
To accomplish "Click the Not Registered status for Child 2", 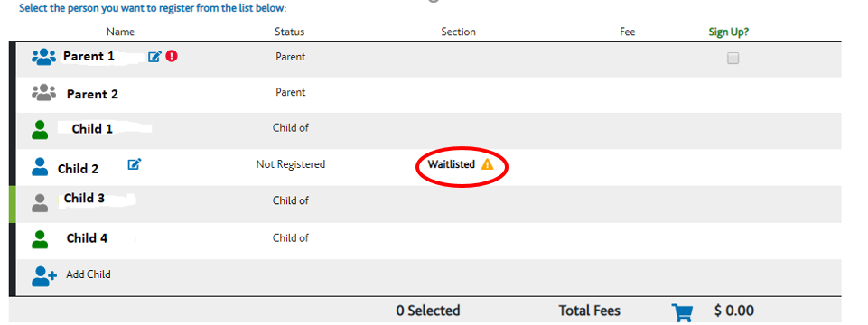I will [291, 164].
